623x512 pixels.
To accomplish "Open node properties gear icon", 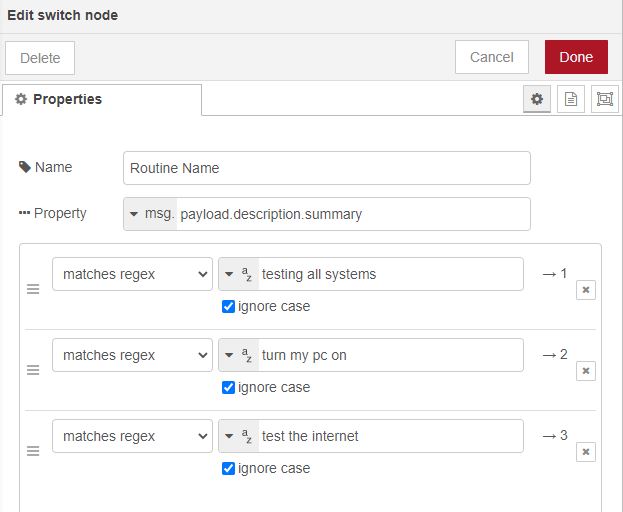I will [x=537, y=99].
